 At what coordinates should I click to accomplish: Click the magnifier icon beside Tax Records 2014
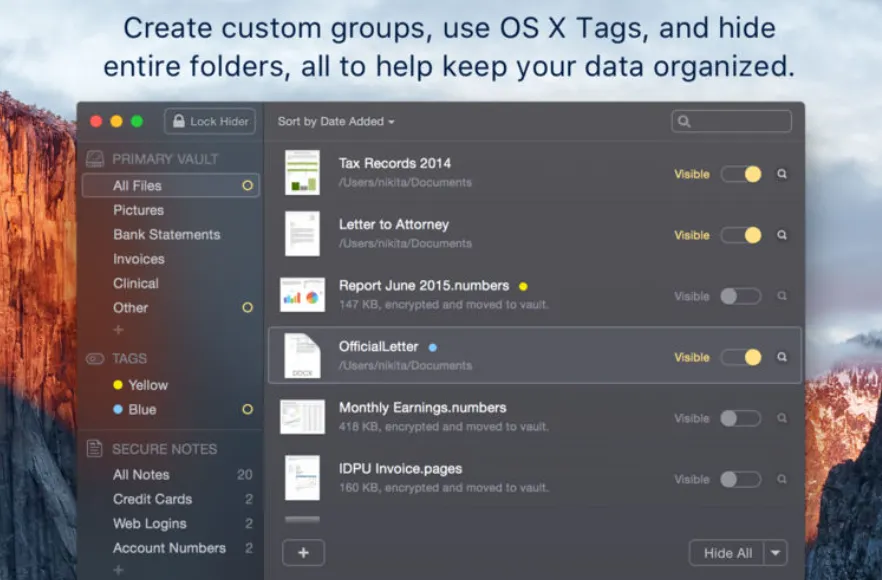click(781, 174)
